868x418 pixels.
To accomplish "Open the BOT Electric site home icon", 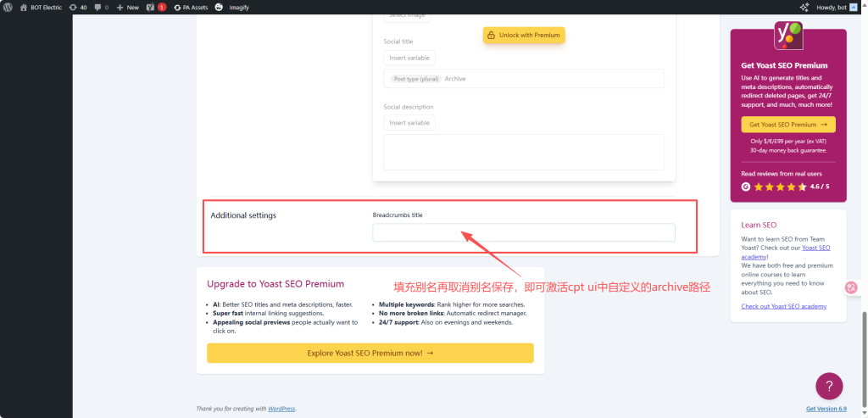I will 23,7.
